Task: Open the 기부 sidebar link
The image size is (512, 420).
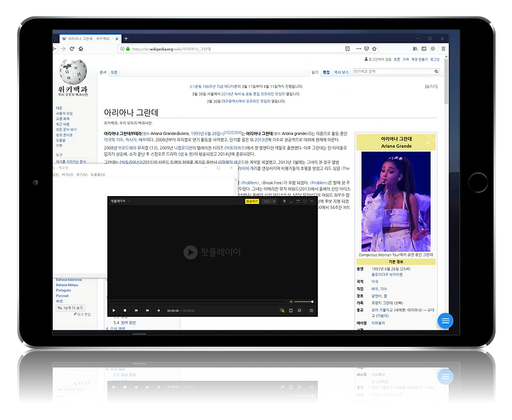Action: 59,146
